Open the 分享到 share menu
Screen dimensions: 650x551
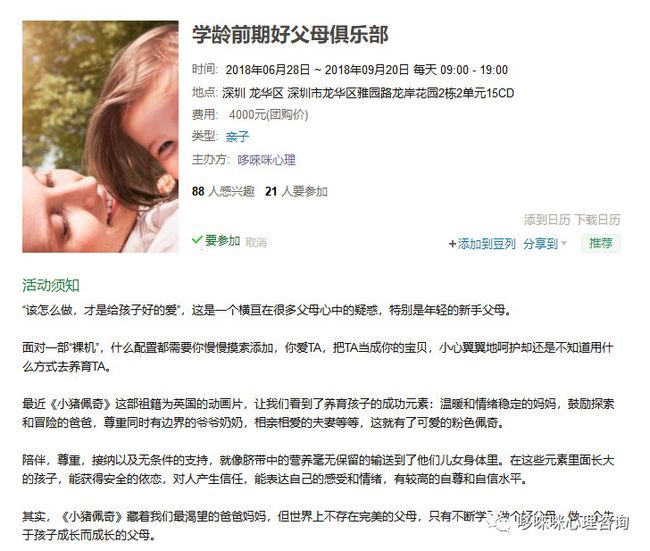pyautogui.click(x=541, y=243)
